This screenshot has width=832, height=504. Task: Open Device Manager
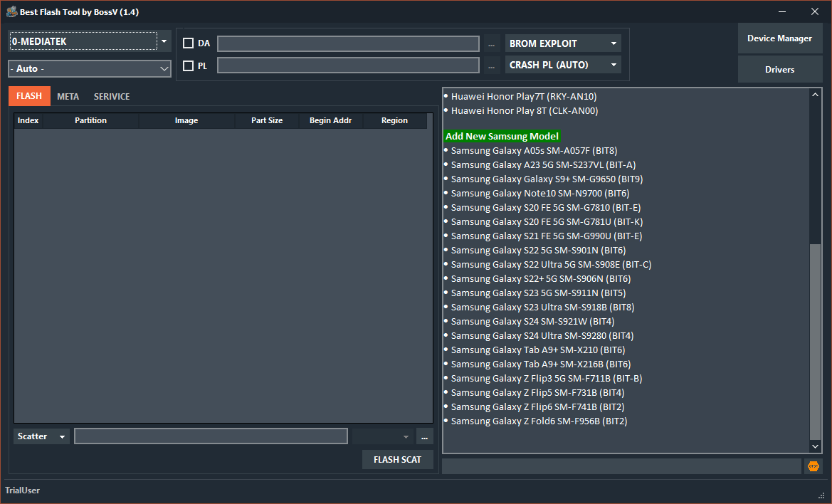tap(779, 38)
